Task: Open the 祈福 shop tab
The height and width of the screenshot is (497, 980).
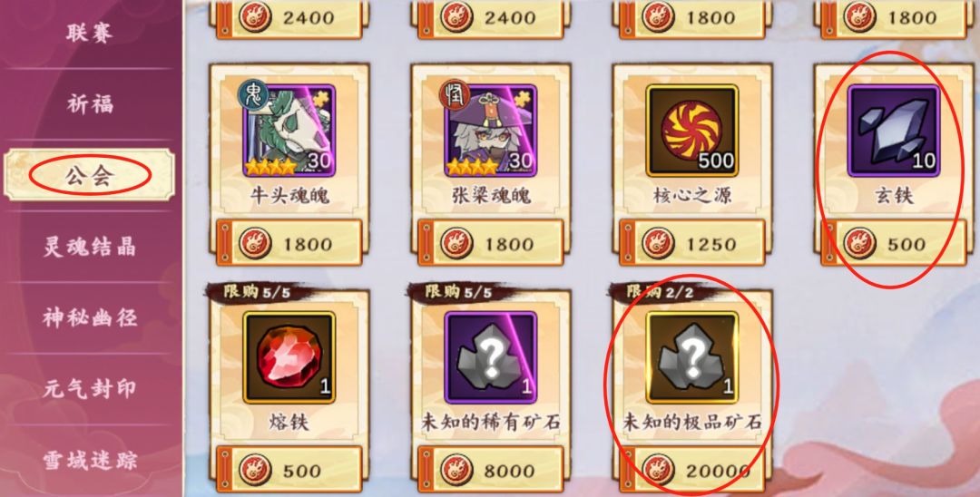Action: pos(89,103)
